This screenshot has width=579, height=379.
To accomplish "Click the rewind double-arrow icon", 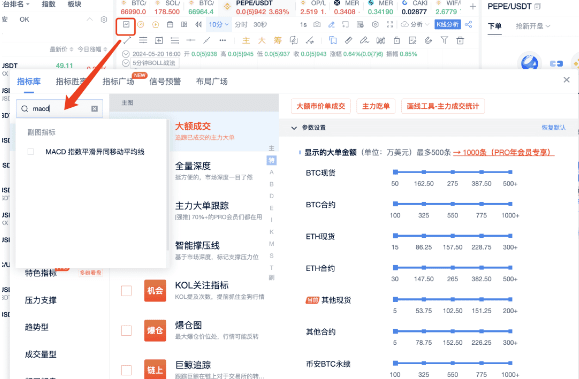I will pyautogui.click(x=199, y=25).
